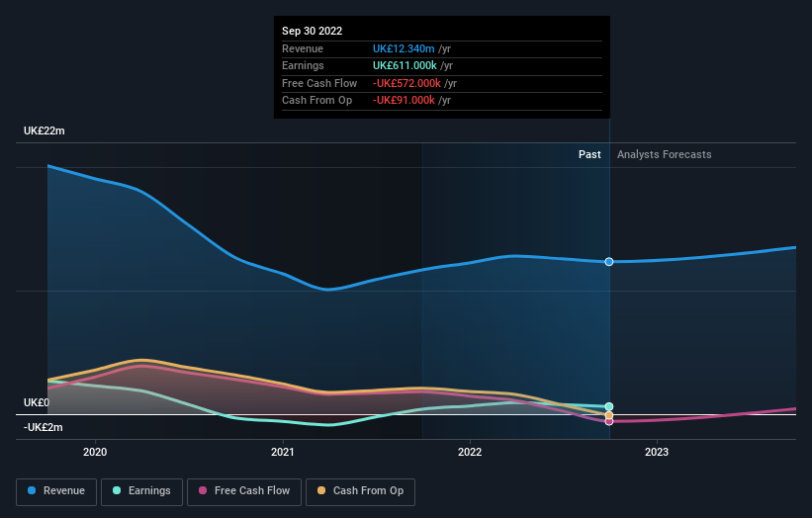
Task: Toggle the Cash From Op legend series
Action: pos(360,491)
